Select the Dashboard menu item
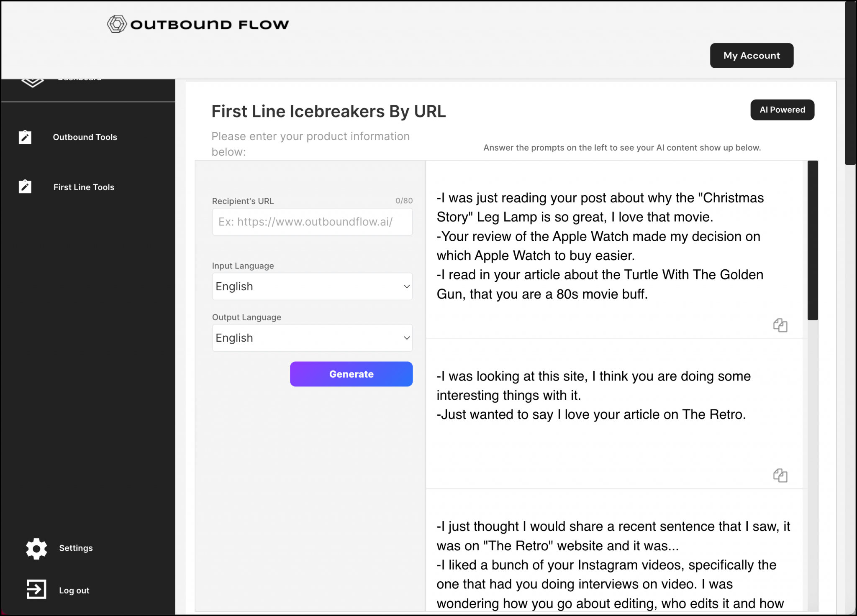The image size is (857, 616). 80,79
